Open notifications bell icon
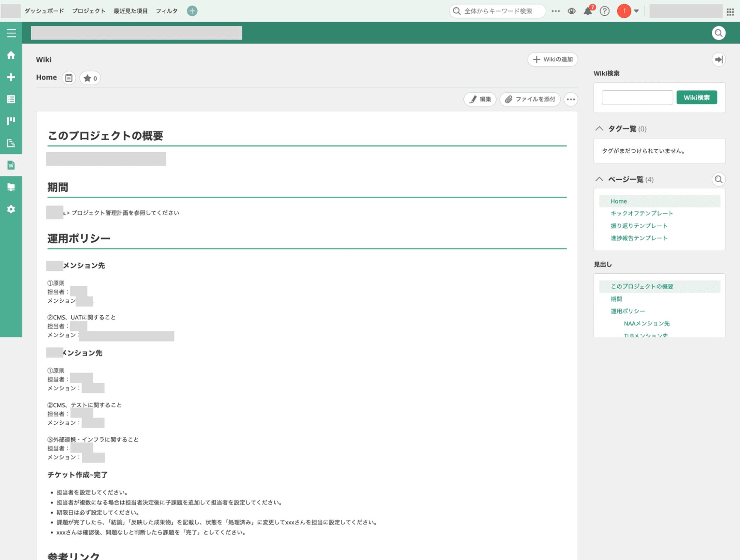The height and width of the screenshot is (560, 740). pyautogui.click(x=588, y=11)
